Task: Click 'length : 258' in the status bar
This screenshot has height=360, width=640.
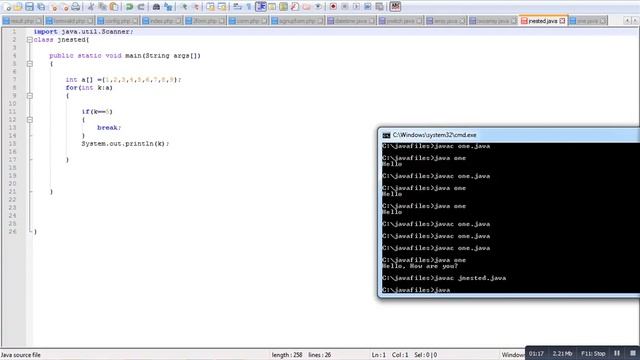Action: point(287,355)
